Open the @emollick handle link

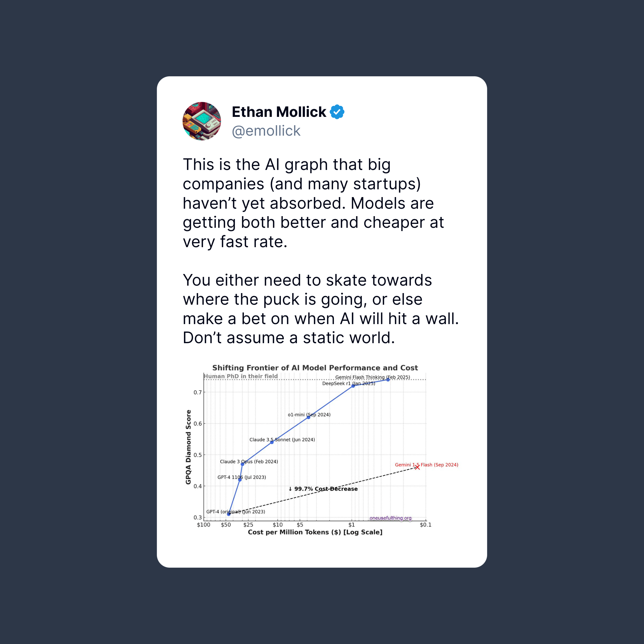(x=266, y=131)
